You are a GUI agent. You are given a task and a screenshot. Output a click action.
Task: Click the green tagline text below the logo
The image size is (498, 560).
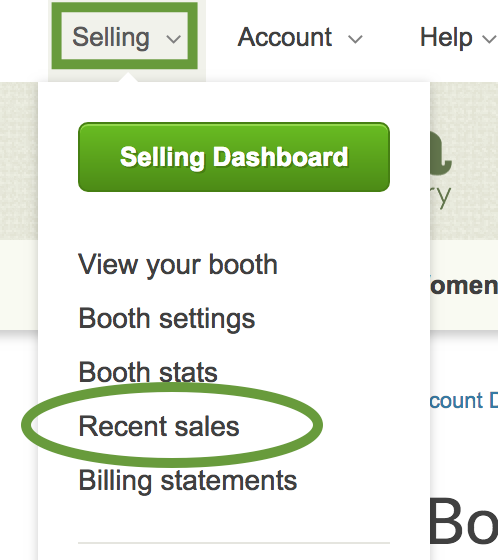[x=441, y=196]
